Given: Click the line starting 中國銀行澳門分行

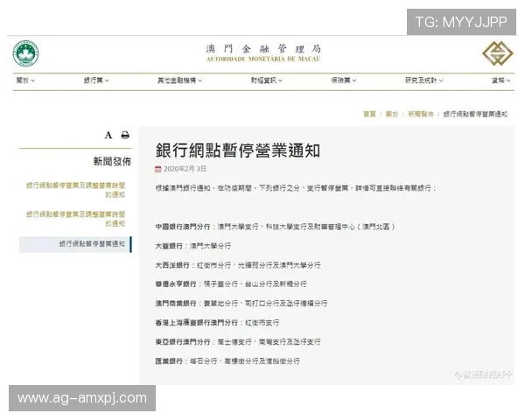Looking at the screenshot, I should tap(275, 227).
